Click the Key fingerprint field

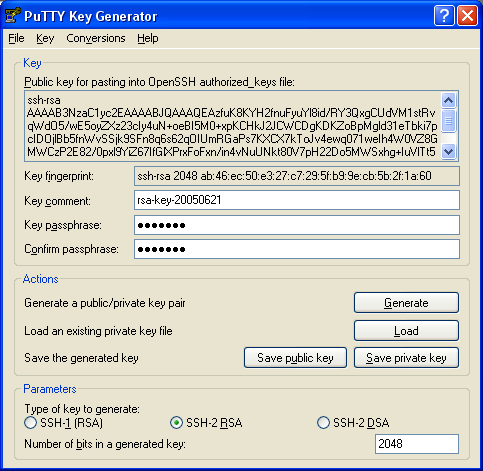[x=297, y=176]
